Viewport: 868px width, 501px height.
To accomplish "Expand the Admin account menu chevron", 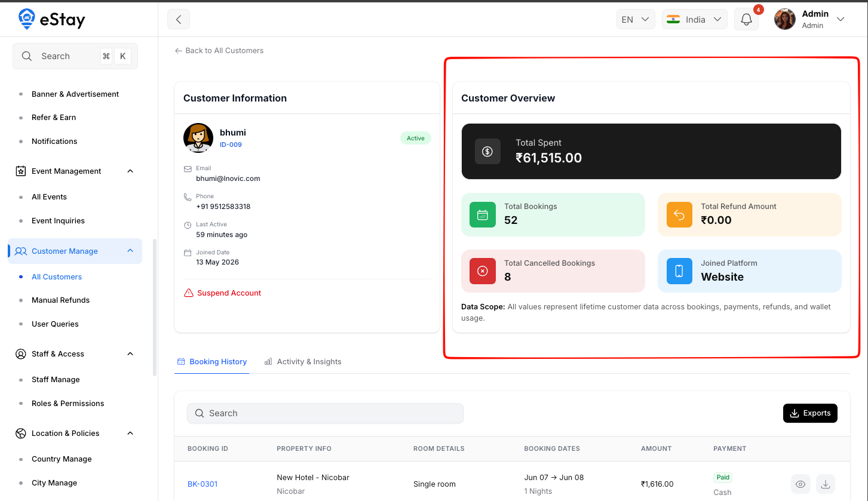I will [x=841, y=19].
